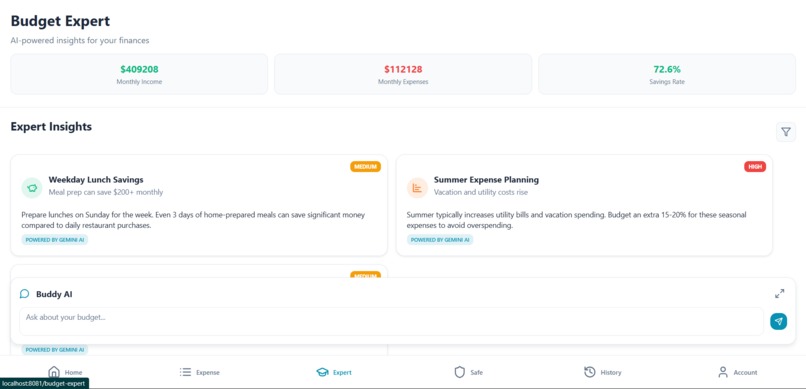Go to the Home tab label
The width and height of the screenshot is (806, 389).
[x=74, y=373]
